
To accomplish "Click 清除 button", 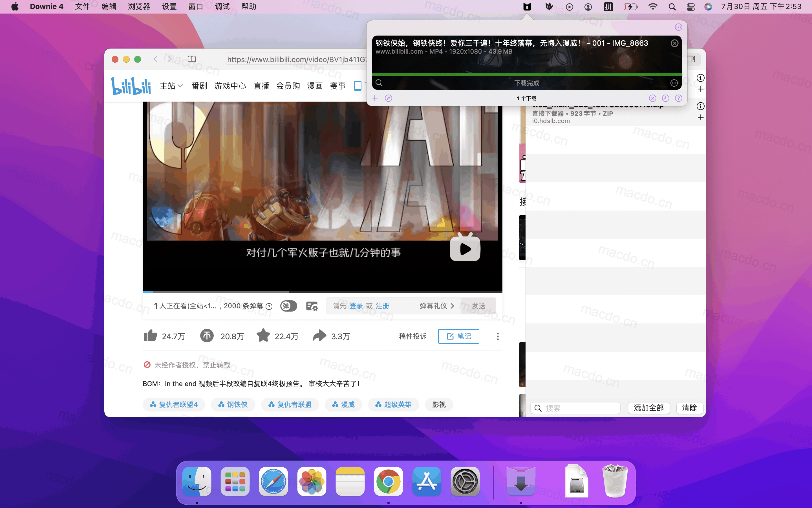I will click(x=689, y=408).
